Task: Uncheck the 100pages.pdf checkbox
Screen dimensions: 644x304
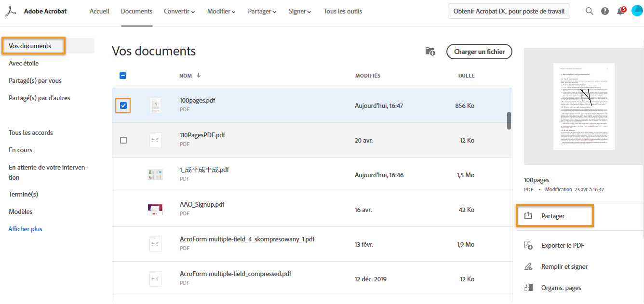Action: [x=123, y=106]
